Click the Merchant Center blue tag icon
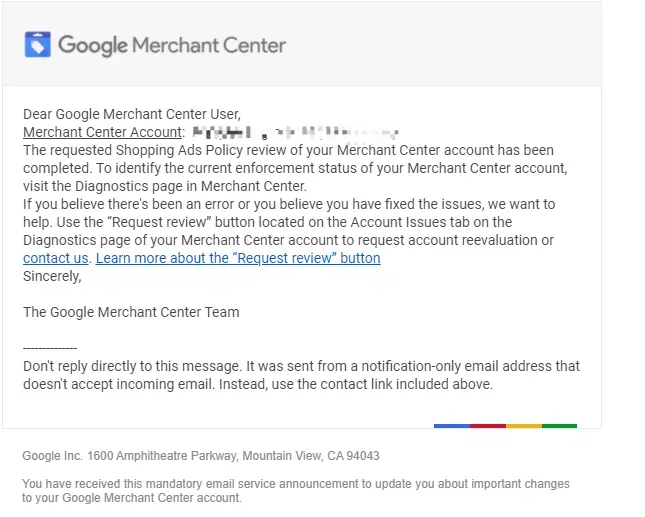 tap(37, 44)
